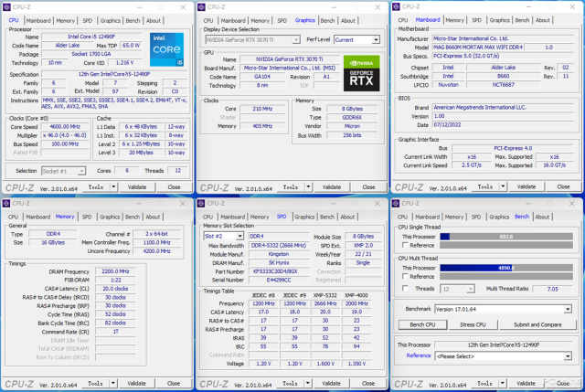
Task: Click the CAS# Latency value 20.0 clocks
Action: point(115,289)
